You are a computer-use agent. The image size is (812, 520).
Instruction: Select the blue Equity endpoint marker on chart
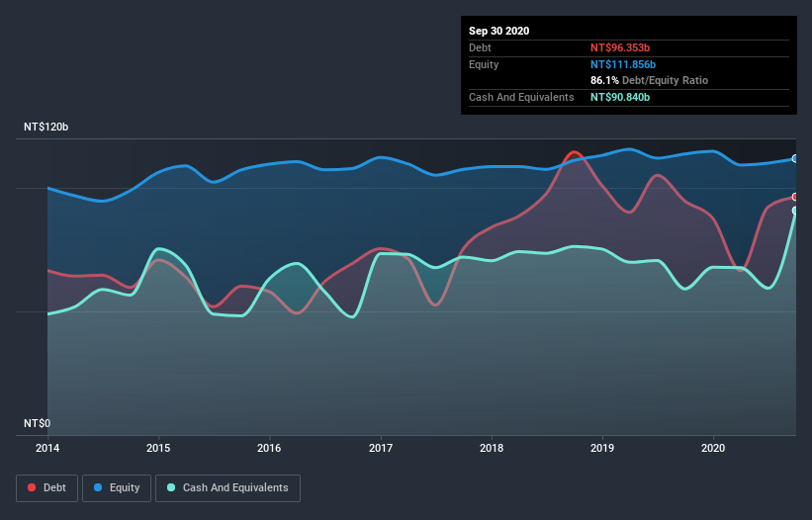(795, 159)
